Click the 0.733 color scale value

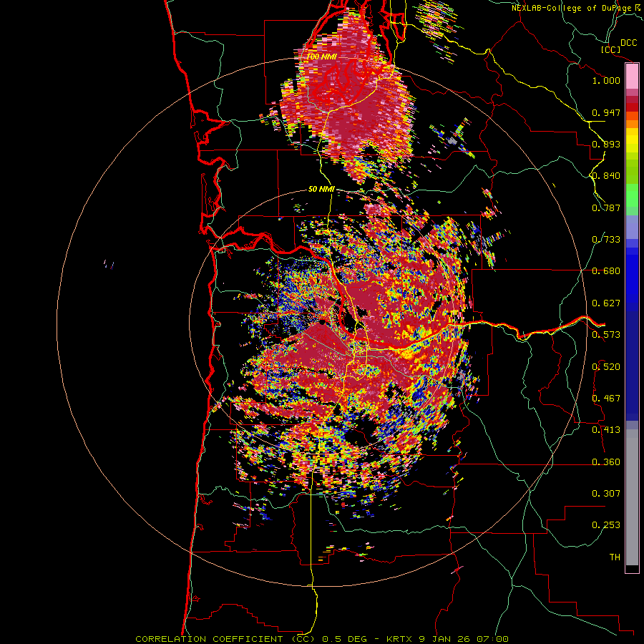point(606,240)
